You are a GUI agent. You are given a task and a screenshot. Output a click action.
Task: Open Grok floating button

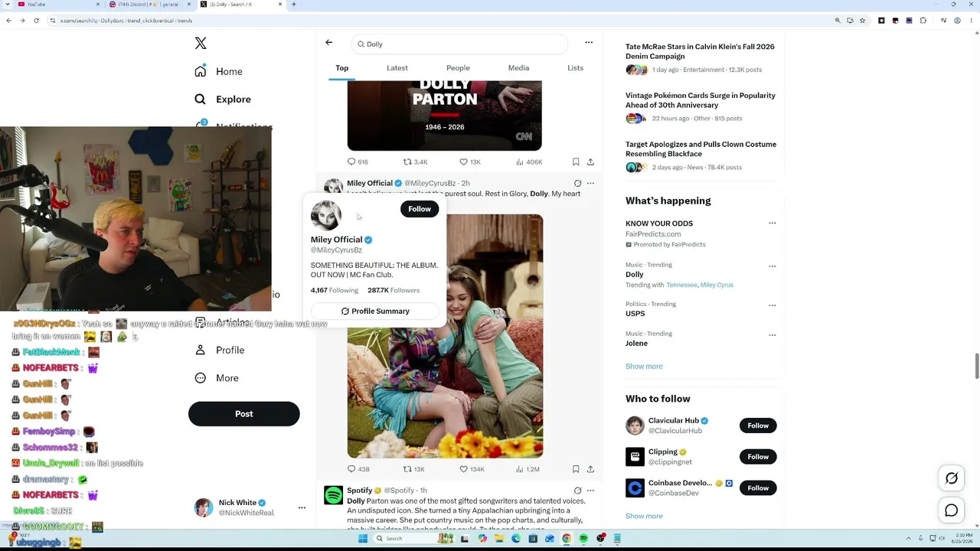point(952,478)
